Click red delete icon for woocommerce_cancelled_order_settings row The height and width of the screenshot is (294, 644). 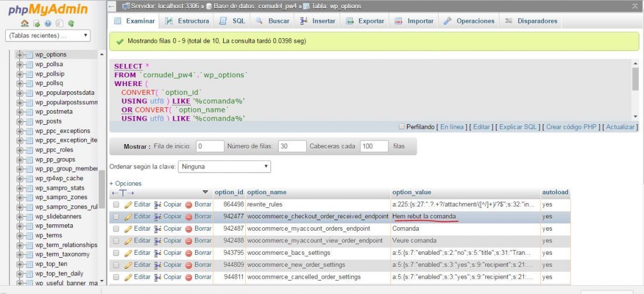click(x=189, y=277)
